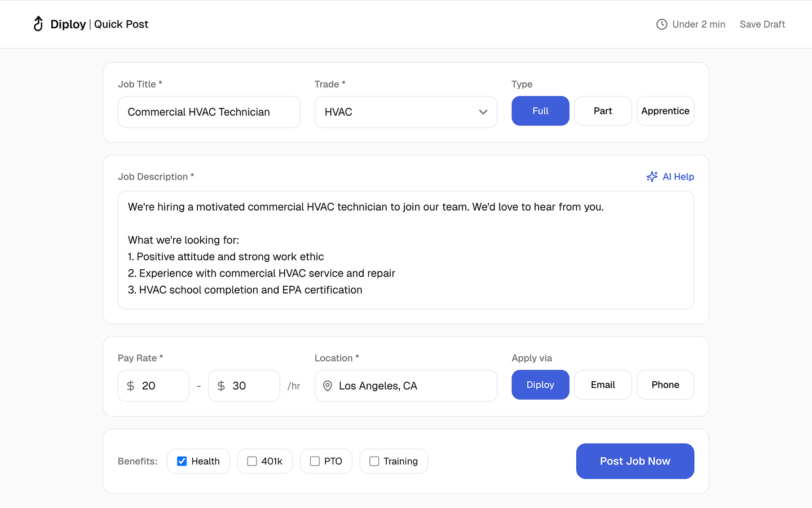The height and width of the screenshot is (508, 812).
Task: Click the AI Help sparkle icon
Action: pos(652,177)
